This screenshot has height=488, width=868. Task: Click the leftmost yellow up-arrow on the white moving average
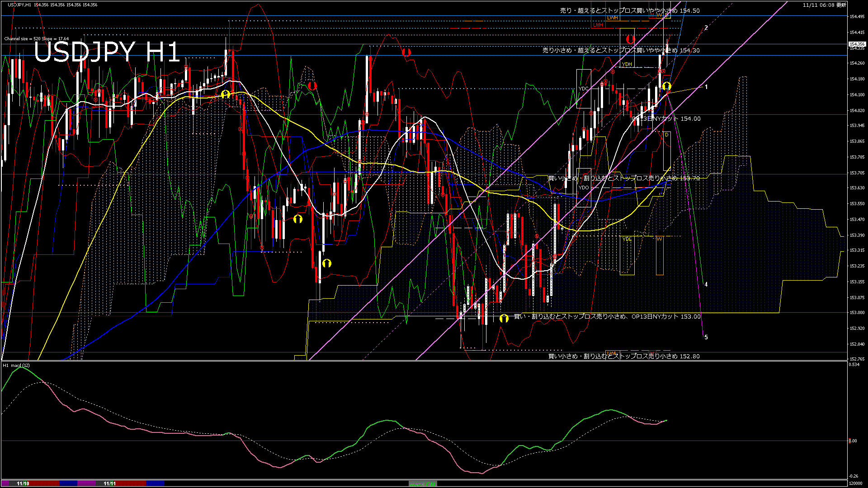226,94
